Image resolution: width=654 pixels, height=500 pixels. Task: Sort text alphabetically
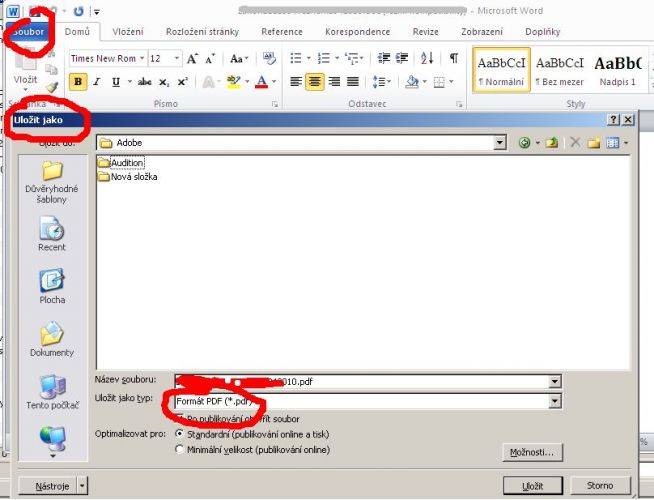pyautogui.click(x=427, y=58)
